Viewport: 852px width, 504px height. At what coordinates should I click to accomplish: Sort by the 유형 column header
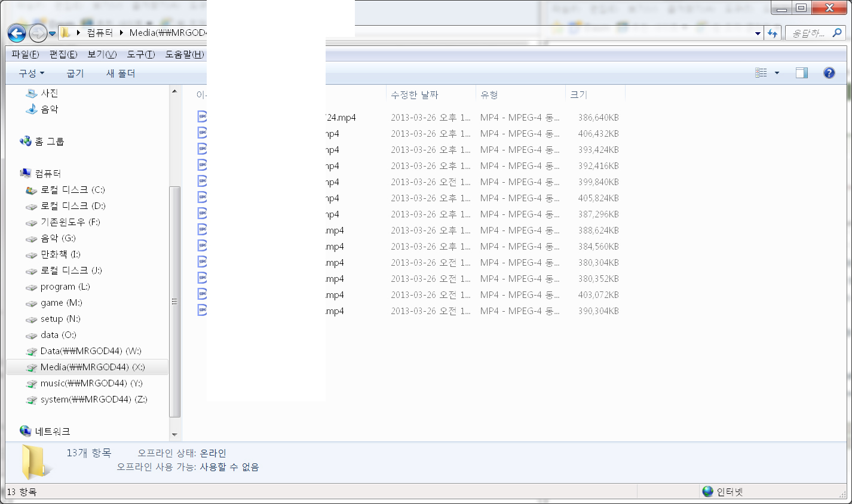pos(521,94)
